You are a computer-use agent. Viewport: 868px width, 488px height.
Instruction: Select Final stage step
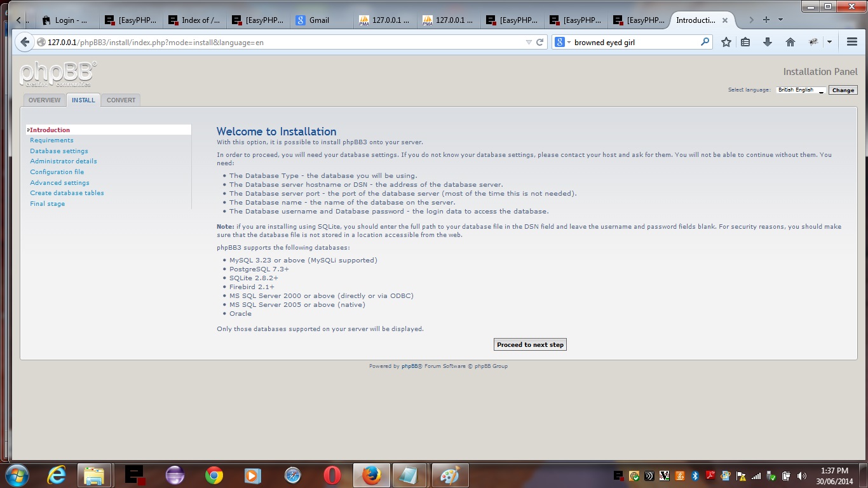pyautogui.click(x=47, y=203)
